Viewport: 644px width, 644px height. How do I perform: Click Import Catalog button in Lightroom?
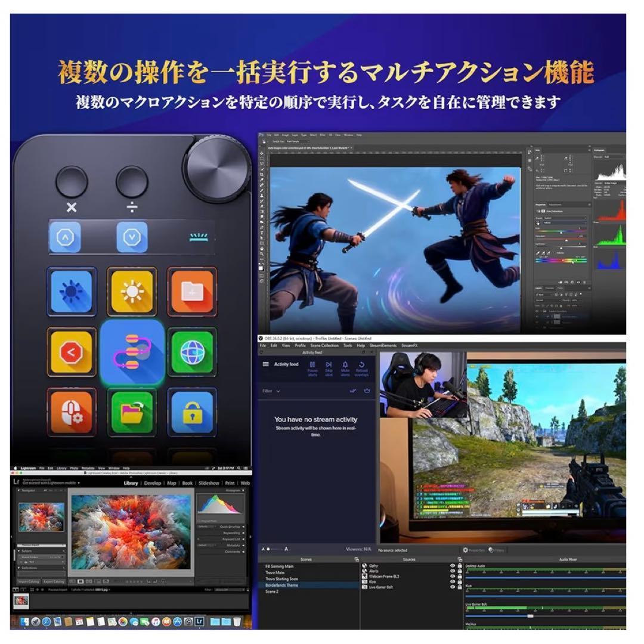click(29, 581)
